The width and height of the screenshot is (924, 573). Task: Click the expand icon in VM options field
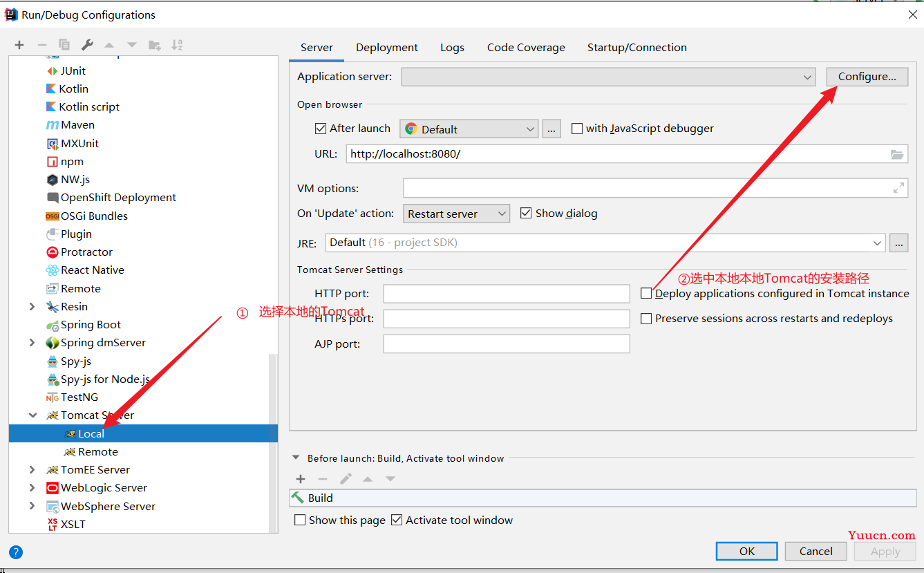point(898,188)
